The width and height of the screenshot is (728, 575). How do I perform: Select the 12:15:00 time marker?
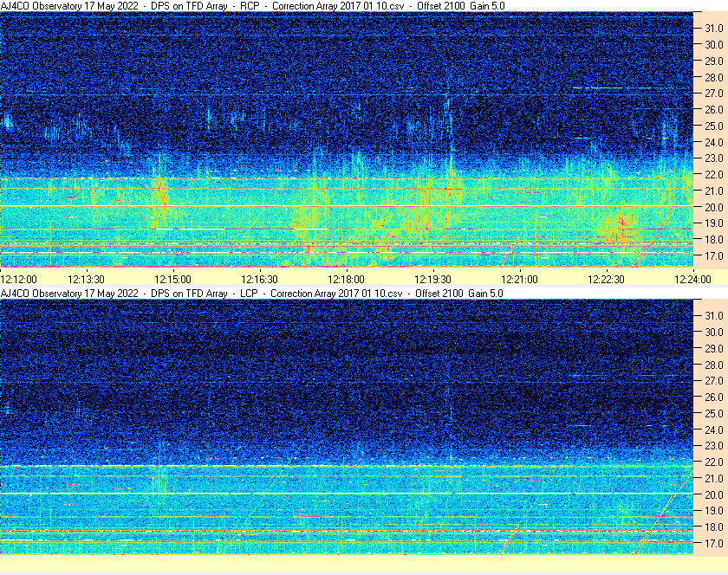point(172,279)
